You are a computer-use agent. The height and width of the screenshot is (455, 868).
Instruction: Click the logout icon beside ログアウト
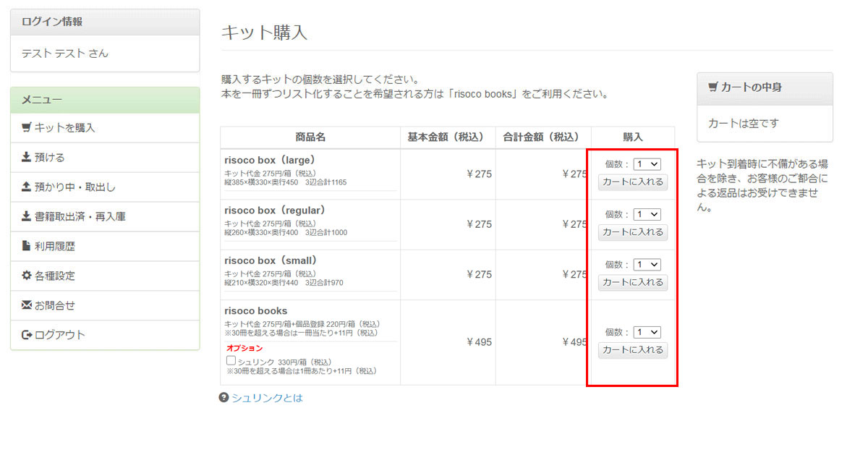[27, 335]
